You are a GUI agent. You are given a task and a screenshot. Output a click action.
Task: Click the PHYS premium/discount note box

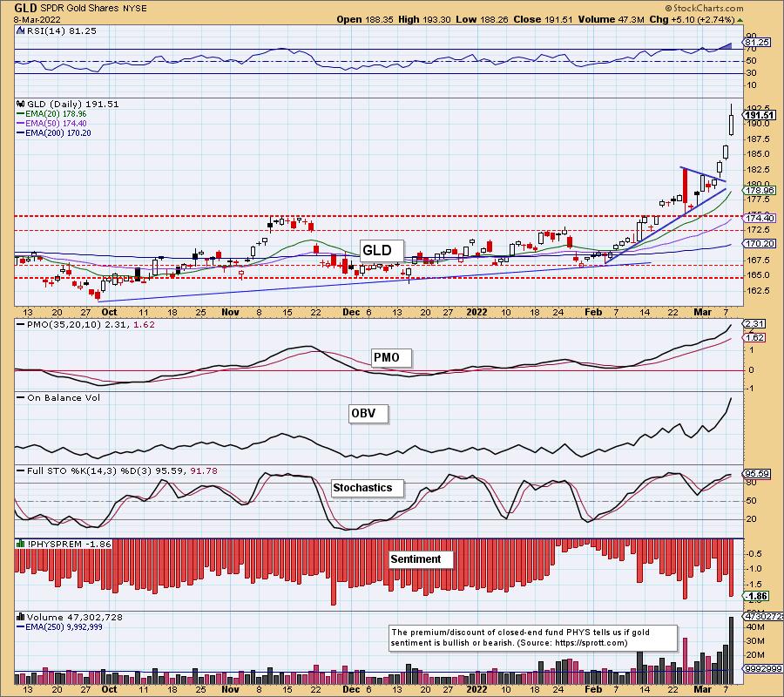coord(533,638)
